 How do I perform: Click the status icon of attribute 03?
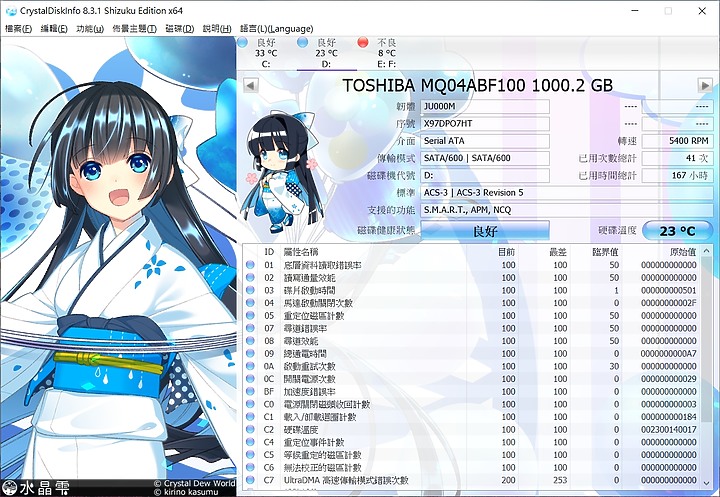(250, 290)
